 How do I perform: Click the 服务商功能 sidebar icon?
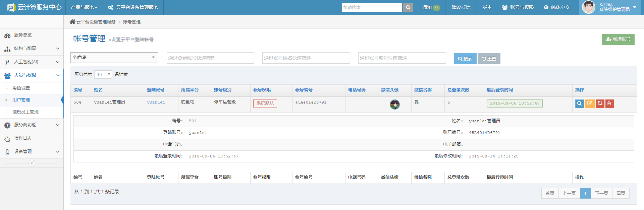click(7, 125)
